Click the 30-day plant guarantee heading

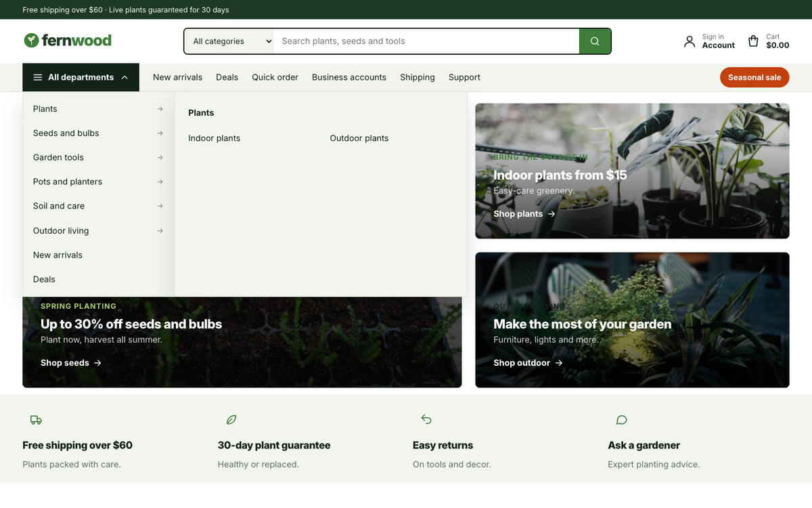pos(274,446)
